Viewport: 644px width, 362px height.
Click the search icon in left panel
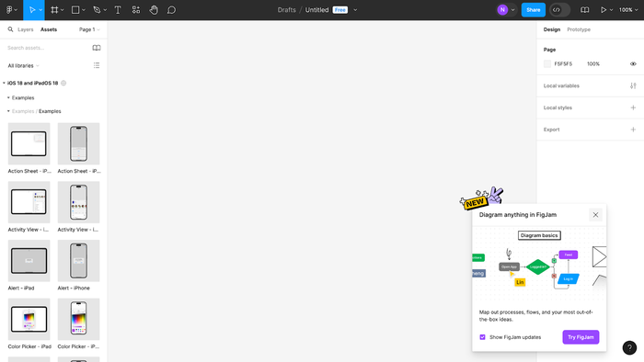(10, 29)
